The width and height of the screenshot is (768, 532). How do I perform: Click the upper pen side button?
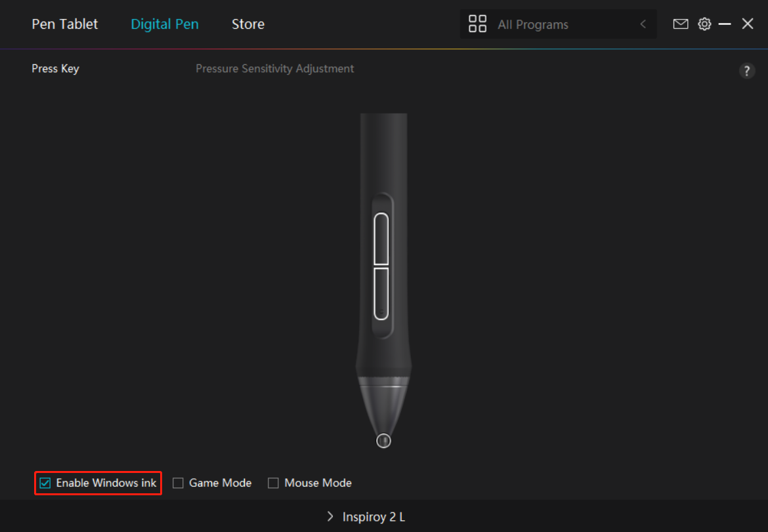point(381,239)
